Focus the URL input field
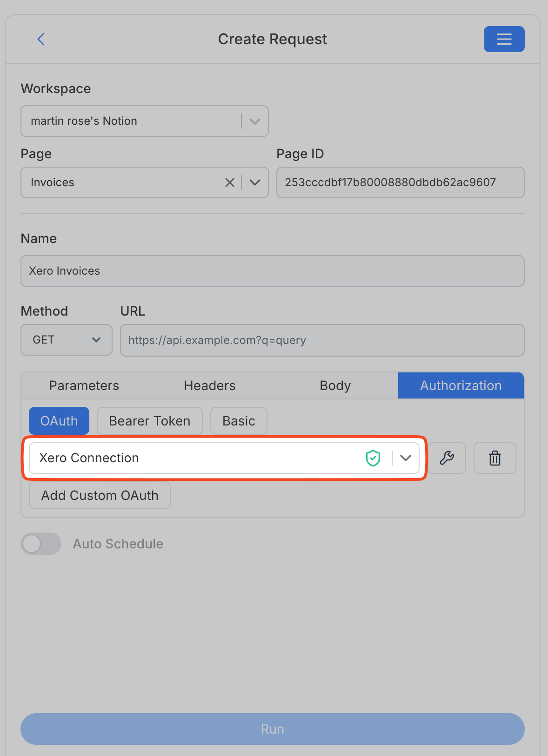The height and width of the screenshot is (756, 548). (x=322, y=340)
